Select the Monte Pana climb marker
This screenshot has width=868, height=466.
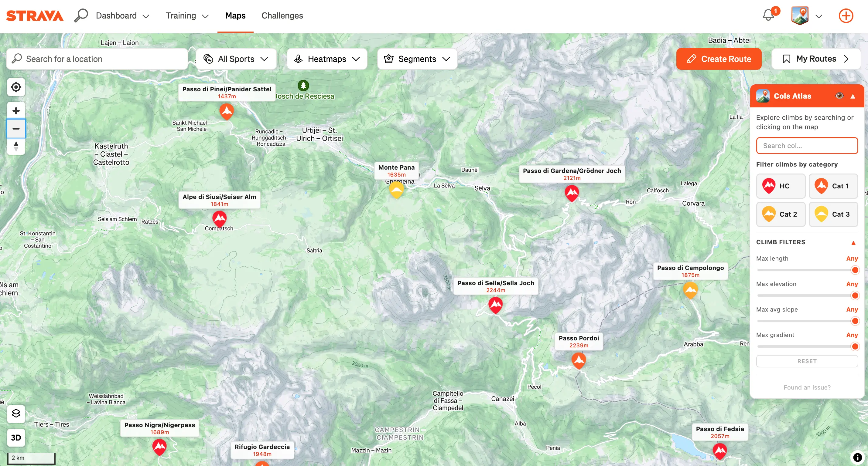point(396,190)
